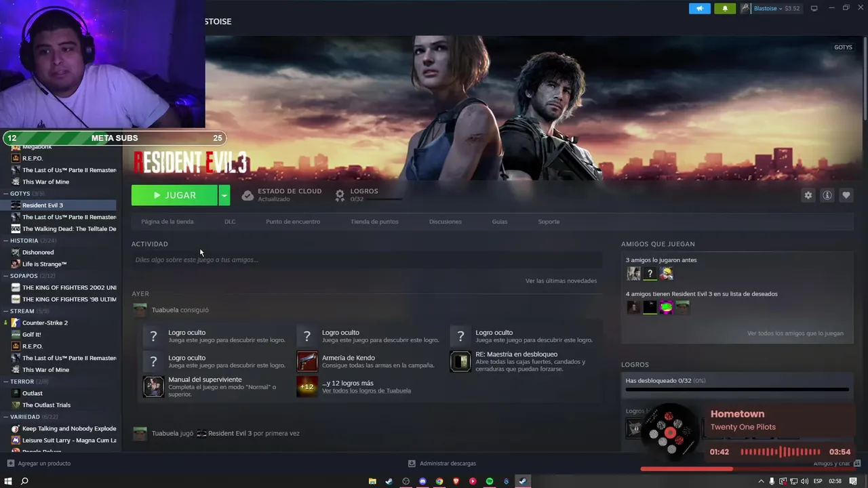Image resolution: width=868 pixels, height=488 pixels.
Task: Click the question-mark friend avatar
Action: [650, 273]
